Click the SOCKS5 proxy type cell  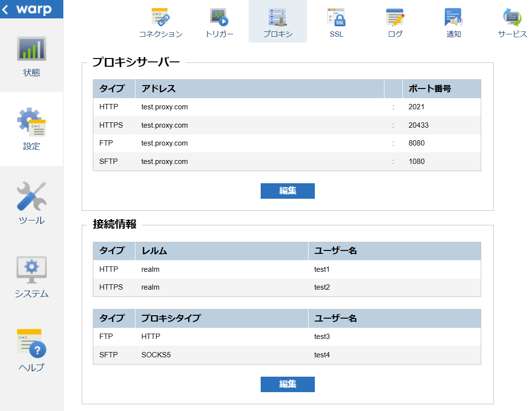[x=156, y=355]
